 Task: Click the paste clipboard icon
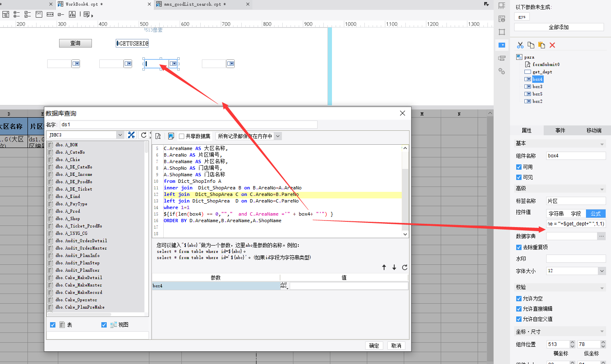tap(542, 45)
